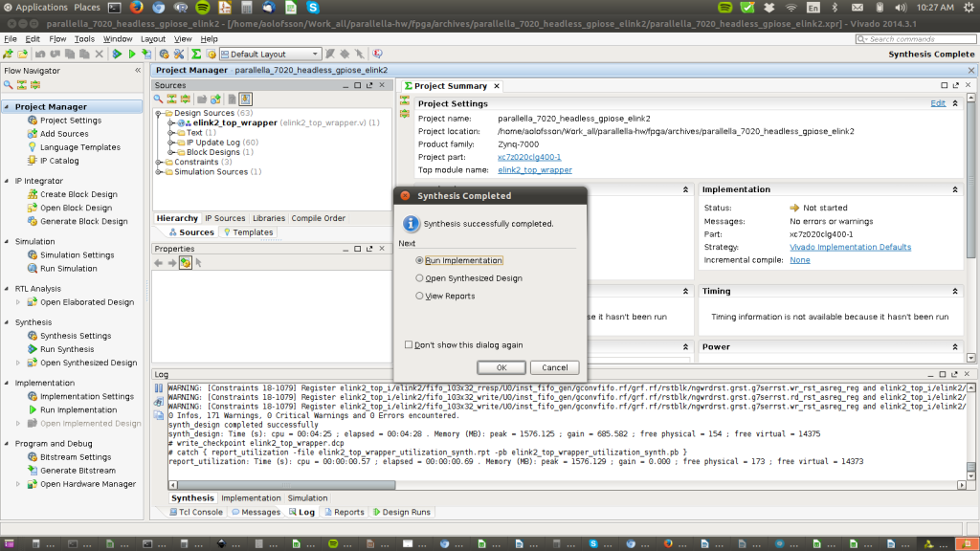
Task: Click the search icon in Sources panel toolbar
Action: point(159,99)
